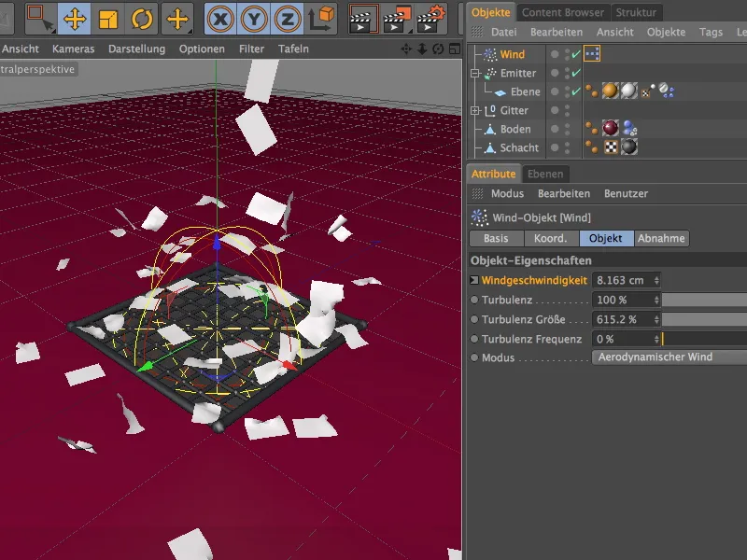Toggle the viewport maximize icon
The height and width of the screenshot is (560, 747).
(x=455, y=49)
